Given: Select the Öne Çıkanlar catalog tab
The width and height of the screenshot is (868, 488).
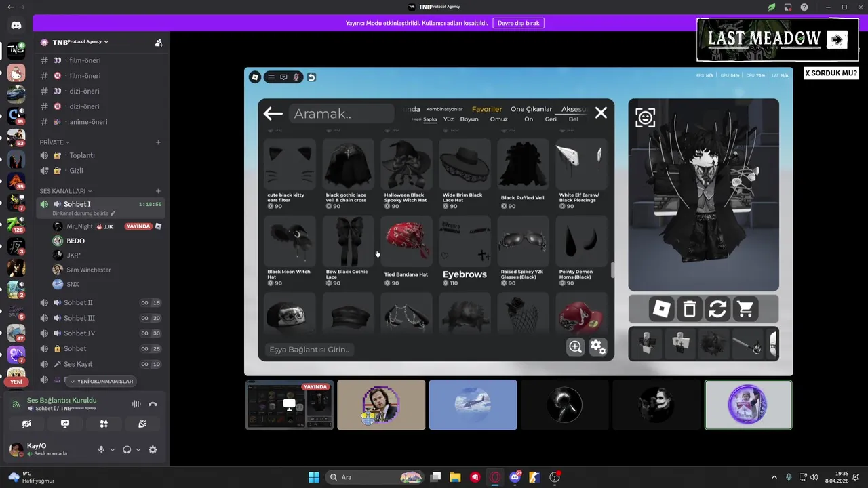Looking at the screenshot, I should pos(532,109).
